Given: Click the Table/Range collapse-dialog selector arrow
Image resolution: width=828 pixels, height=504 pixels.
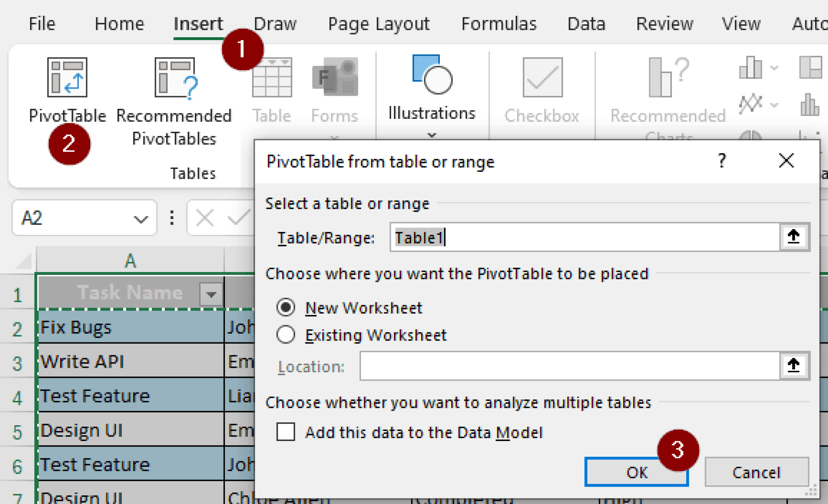Looking at the screenshot, I should (x=793, y=237).
